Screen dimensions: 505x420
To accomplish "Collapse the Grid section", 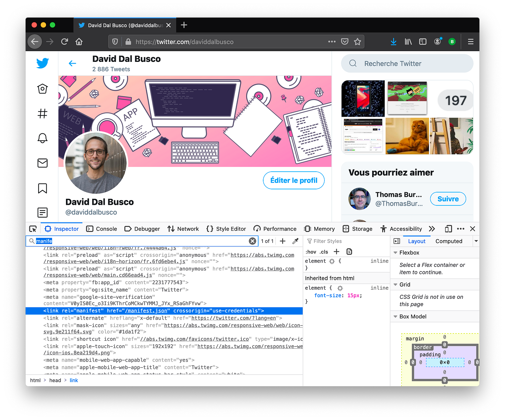I will click(x=395, y=285).
